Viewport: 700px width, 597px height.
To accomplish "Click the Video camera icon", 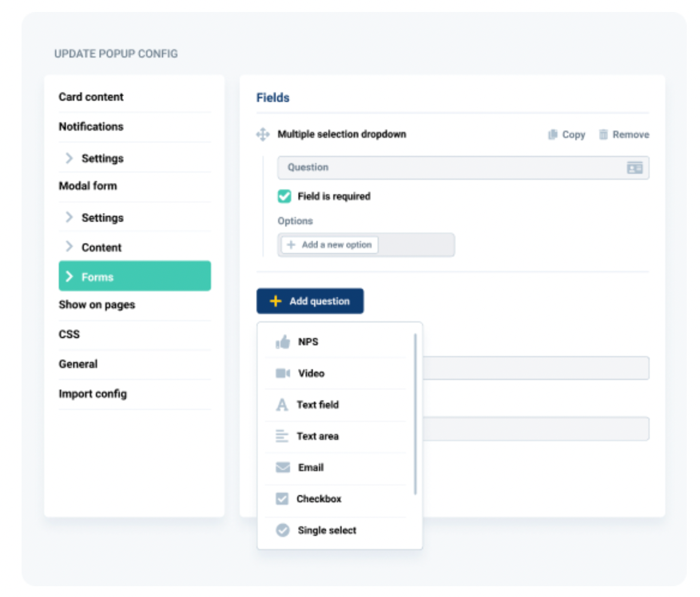I will click(x=283, y=373).
